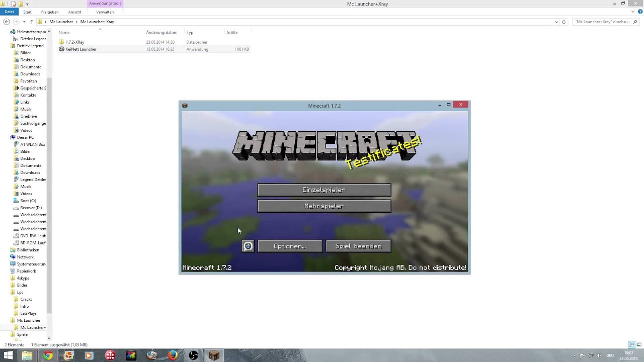Open Explorer help question-mark icon

pyautogui.click(x=640, y=12)
